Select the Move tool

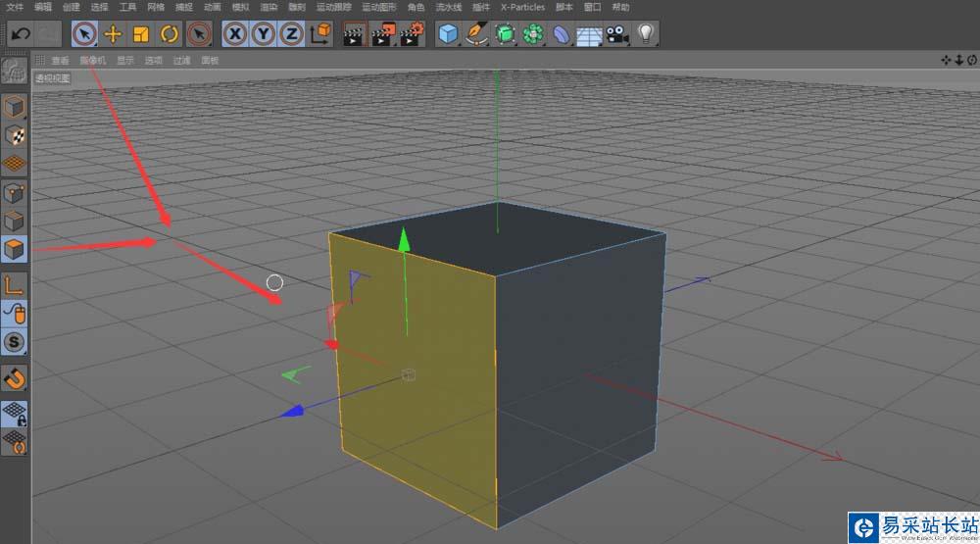point(113,33)
